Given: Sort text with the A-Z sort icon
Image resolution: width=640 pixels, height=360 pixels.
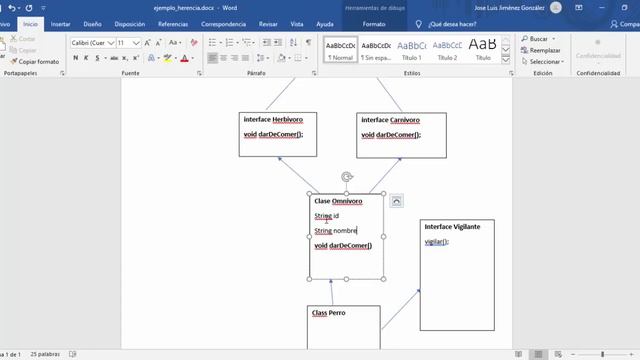Looking at the screenshot, I should pyautogui.click(x=293, y=43).
